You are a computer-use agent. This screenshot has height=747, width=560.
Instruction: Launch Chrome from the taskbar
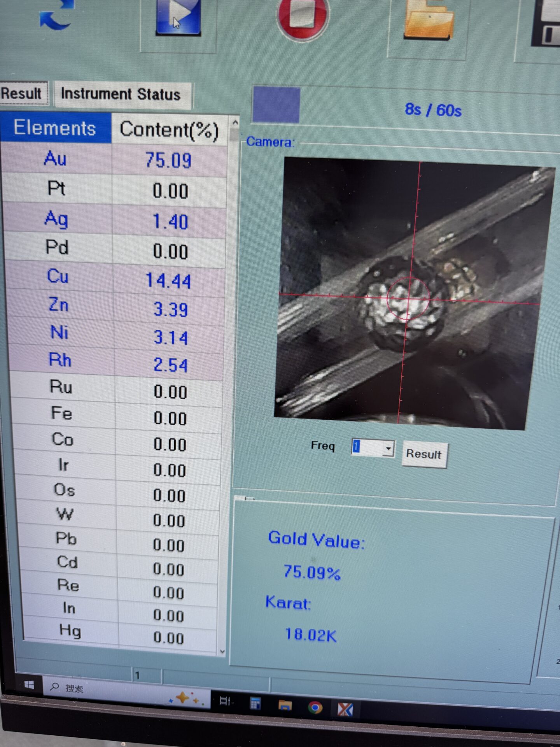(315, 707)
